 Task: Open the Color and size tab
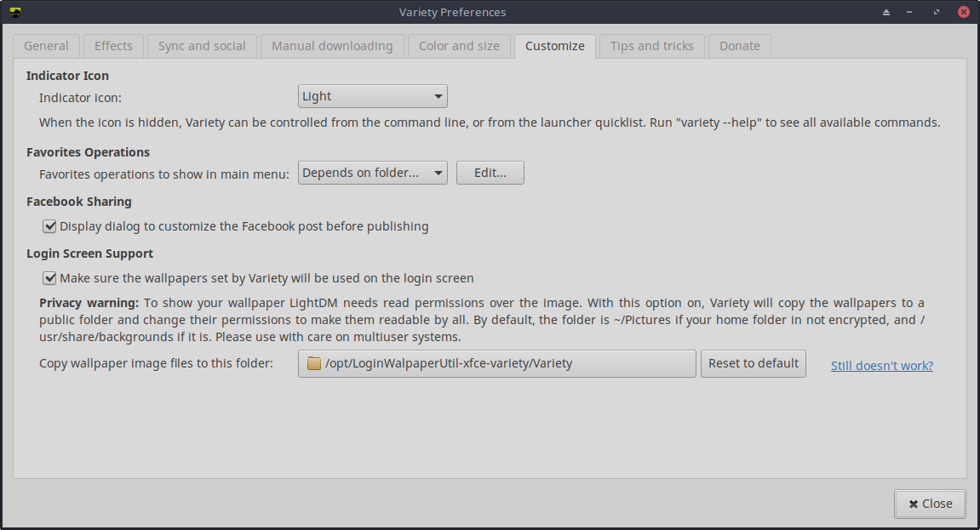459,46
